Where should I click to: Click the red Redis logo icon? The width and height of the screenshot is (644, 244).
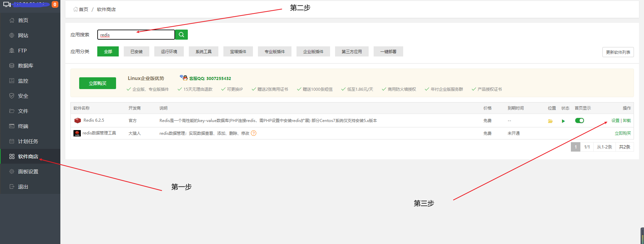pyautogui.click(x=77, y=120)
